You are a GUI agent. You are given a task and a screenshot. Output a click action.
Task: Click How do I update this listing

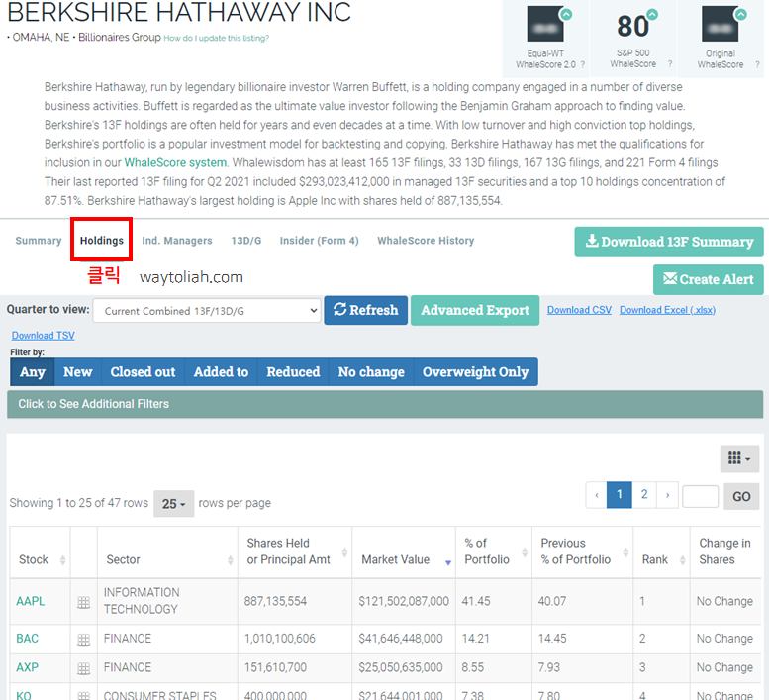coord(217,38)
